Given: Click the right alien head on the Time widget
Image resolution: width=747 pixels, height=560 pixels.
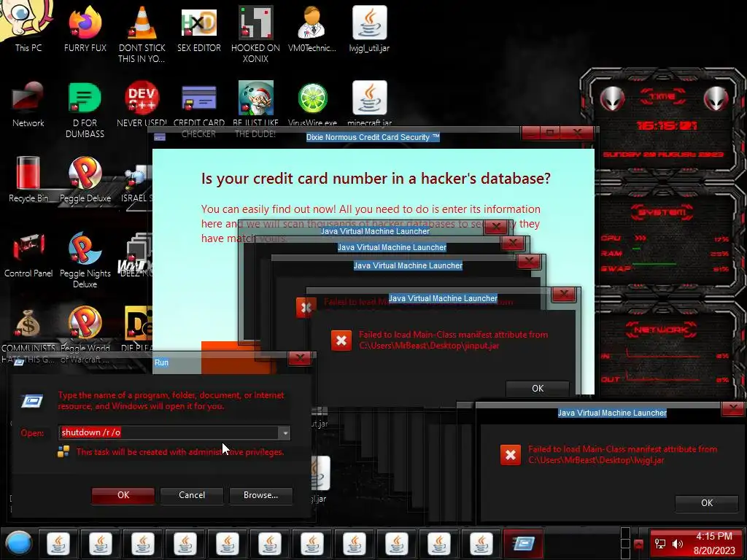Looking at the screenshot, I should [x=716, y=99].
